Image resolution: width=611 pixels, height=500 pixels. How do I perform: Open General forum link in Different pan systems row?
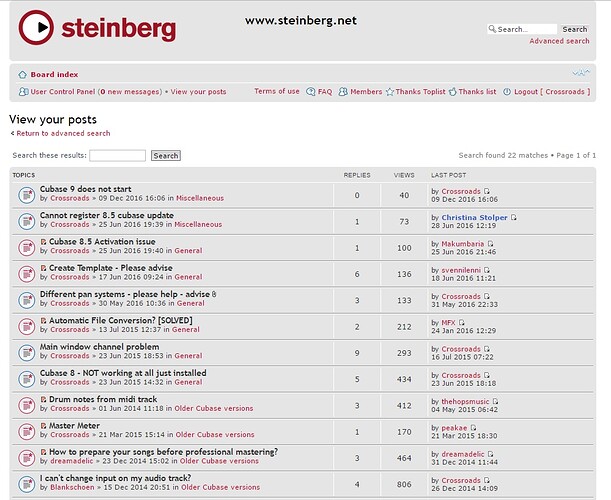point(191,303)
